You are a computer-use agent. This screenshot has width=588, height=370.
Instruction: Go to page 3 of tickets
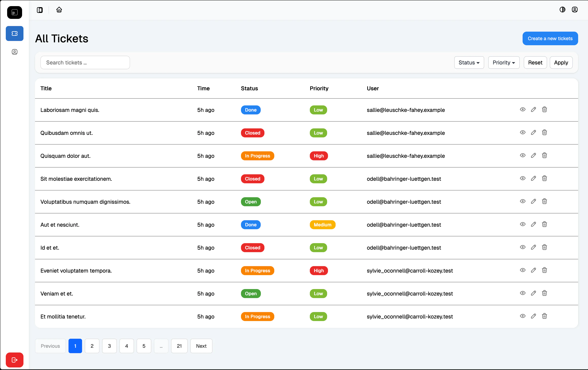click(x=109, y=346)
